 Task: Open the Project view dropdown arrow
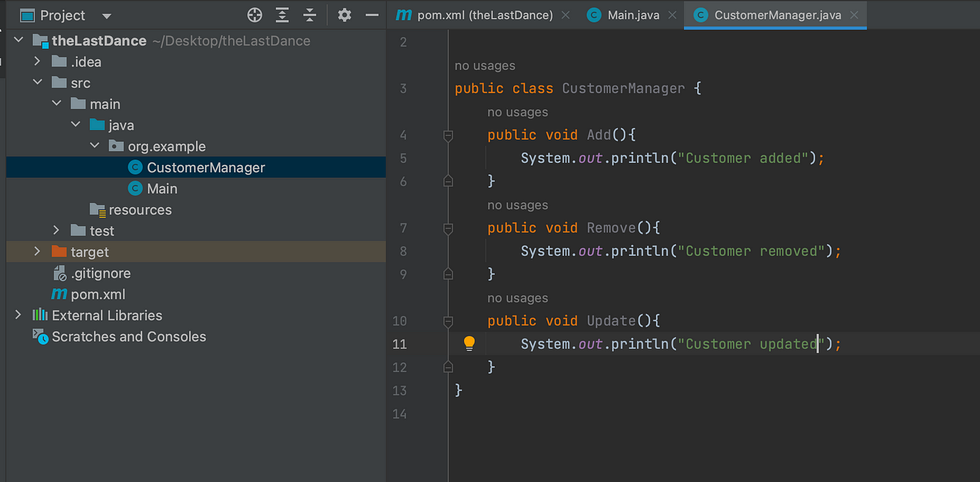106,15
